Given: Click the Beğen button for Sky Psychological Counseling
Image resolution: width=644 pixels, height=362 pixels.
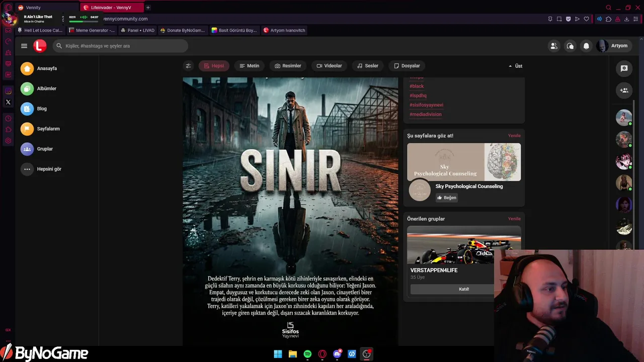Looking at the screenshot, I should [447, 198].
